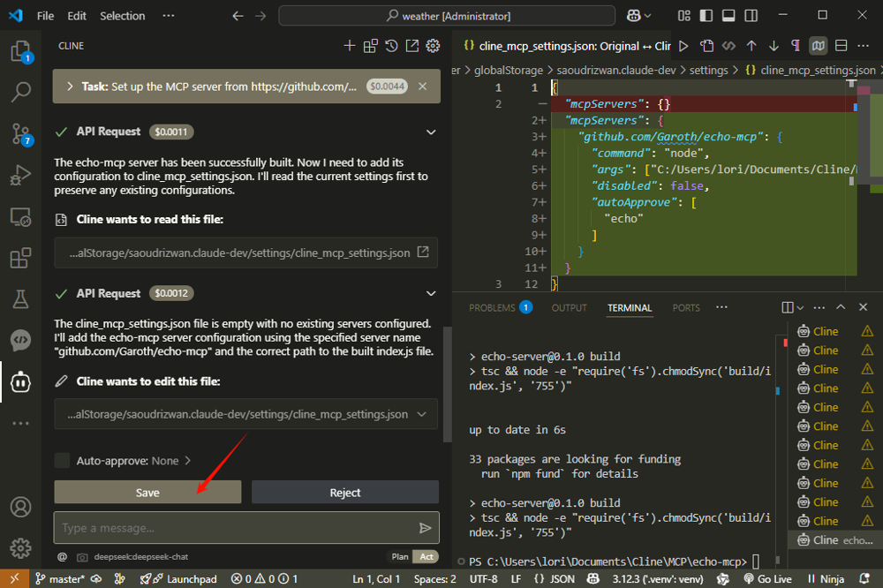Open Cline settings gear icon
This screenshot has width=883, height=588.
pyautogui.click(x=433, y=46)
